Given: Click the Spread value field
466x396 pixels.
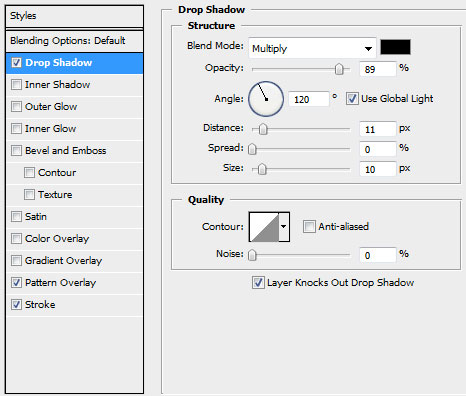Looking at the screenshot, I should tap(378, 149).
